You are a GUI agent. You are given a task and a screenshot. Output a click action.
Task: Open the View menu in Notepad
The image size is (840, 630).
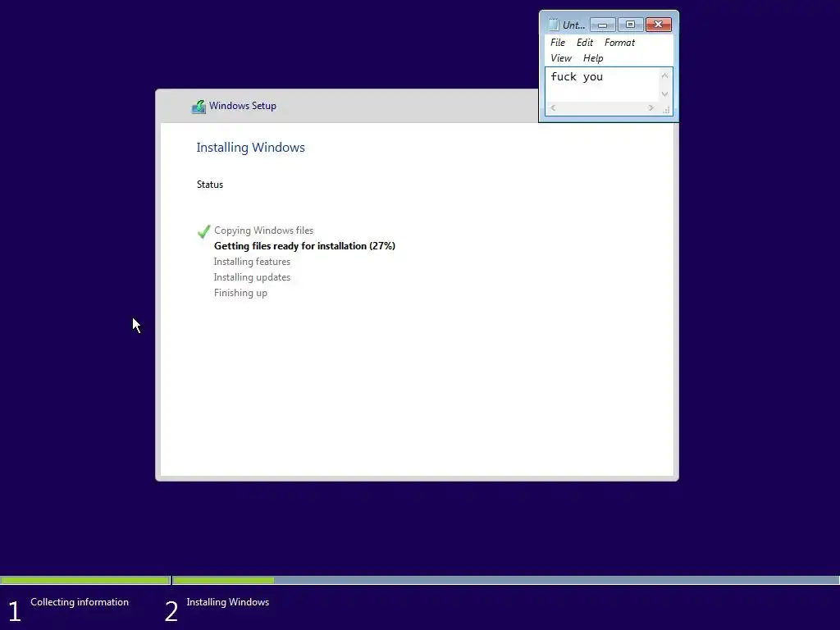tap(561, 58)
